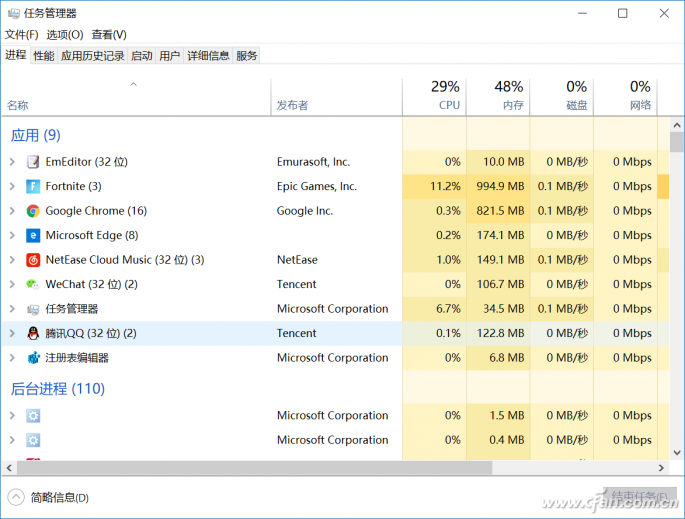Switch to the 性能 tab

[x=44, y=55]
